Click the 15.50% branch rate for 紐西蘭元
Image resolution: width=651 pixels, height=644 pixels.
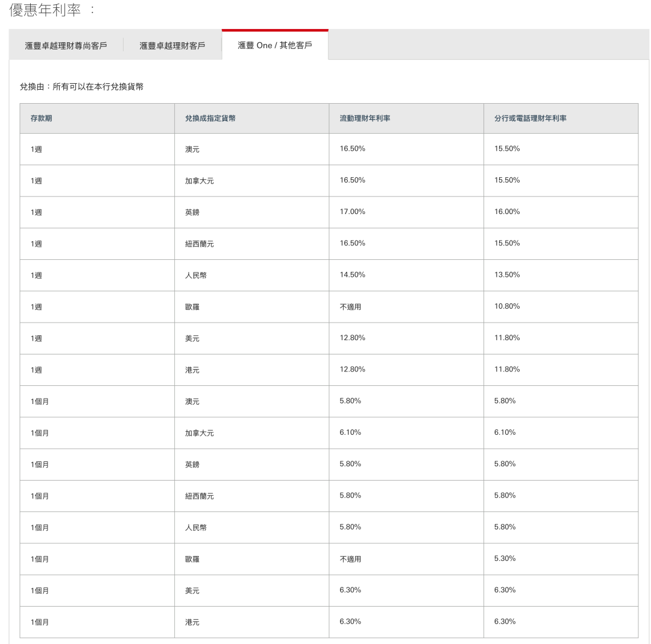(x=507, y=243)
